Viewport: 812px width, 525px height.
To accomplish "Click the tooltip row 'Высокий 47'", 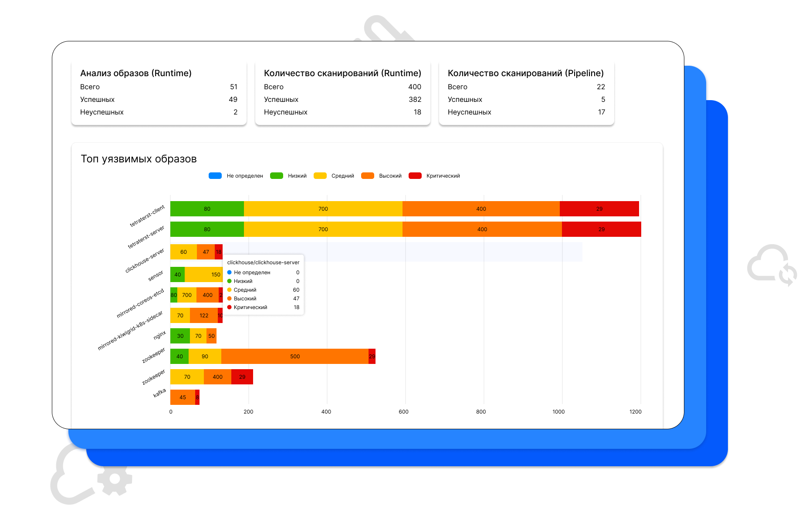I will pyautogui.click(x=263, y=299).
